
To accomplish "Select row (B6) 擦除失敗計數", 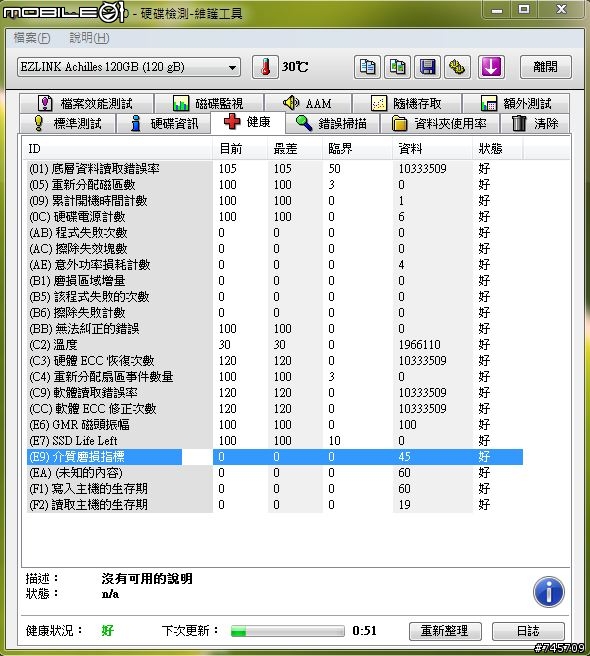I will 275,313.
